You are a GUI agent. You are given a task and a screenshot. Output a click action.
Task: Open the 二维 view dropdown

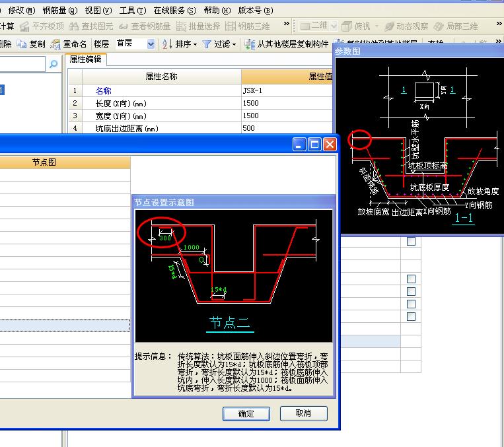point(334,26)
